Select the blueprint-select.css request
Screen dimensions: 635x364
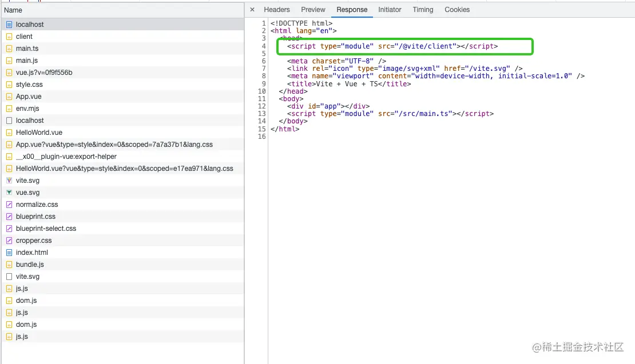click(122, 229)
